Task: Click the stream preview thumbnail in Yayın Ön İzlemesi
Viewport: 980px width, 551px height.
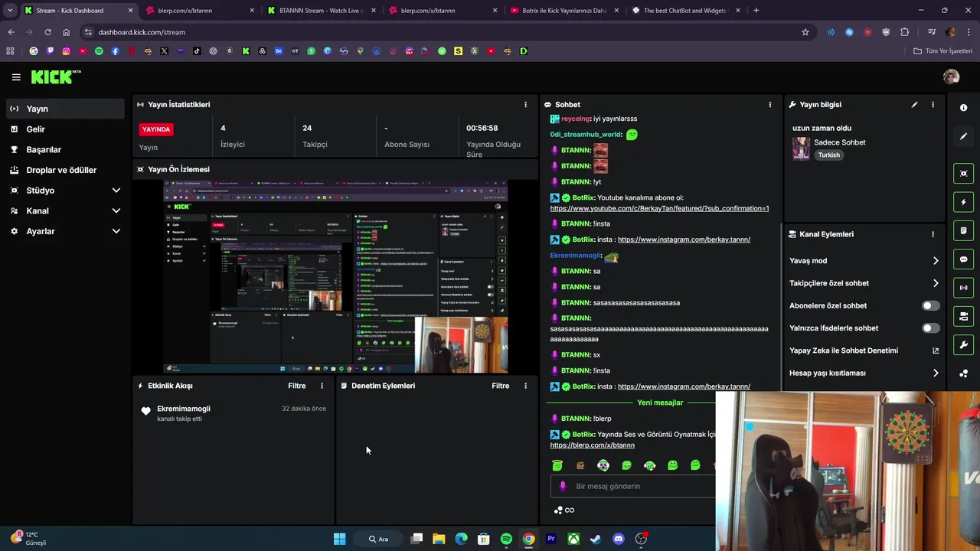Action: click(x=335, y=276)
